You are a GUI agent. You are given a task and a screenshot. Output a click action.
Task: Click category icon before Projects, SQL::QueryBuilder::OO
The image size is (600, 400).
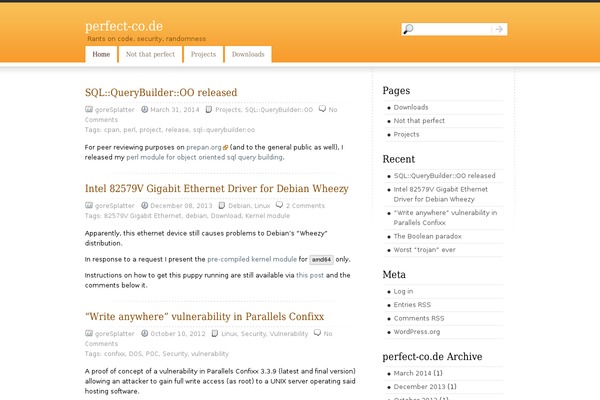[x=209, y=109]
